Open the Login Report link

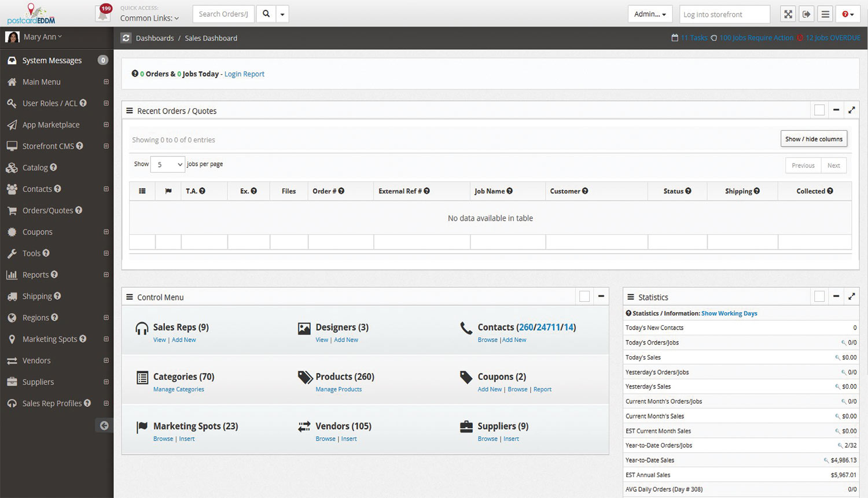(244, 74)
